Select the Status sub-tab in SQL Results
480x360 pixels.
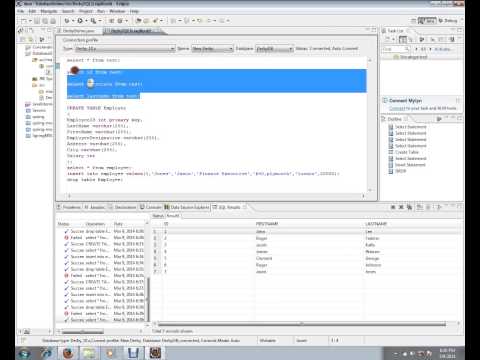(x=158, y=216)
